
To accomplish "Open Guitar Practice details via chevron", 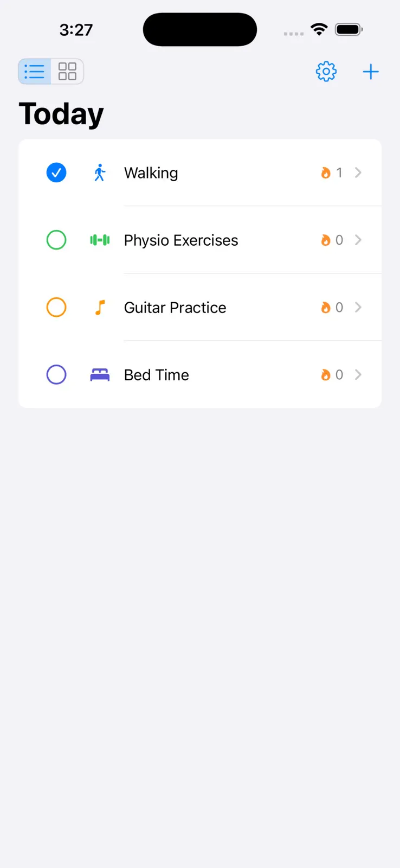I will [x=358, y=307].
